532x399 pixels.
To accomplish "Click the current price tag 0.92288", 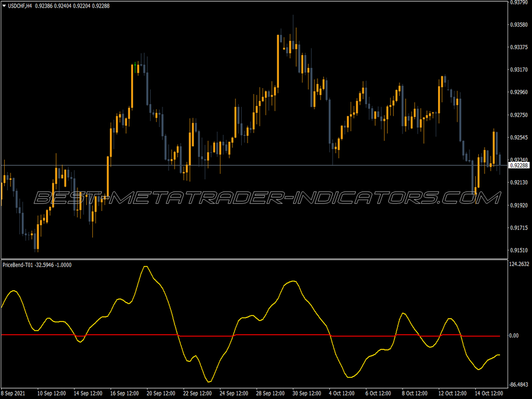I will (519, 166).
